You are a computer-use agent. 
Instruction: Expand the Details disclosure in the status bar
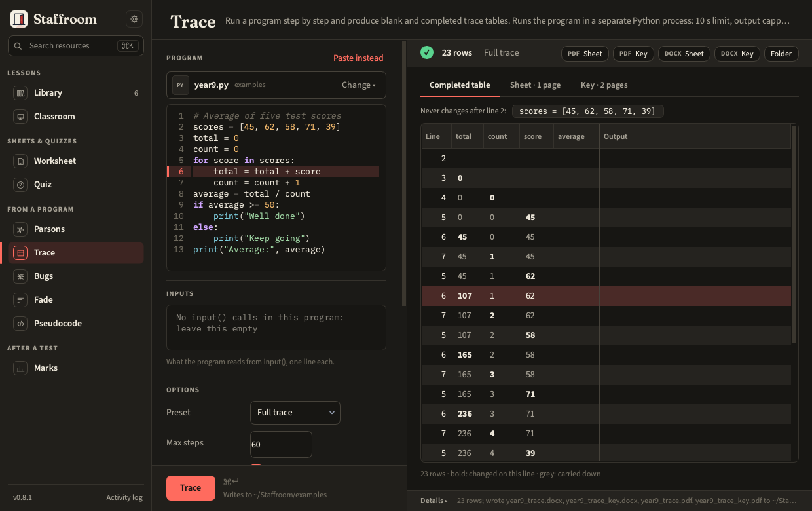(x=434, y=501)
